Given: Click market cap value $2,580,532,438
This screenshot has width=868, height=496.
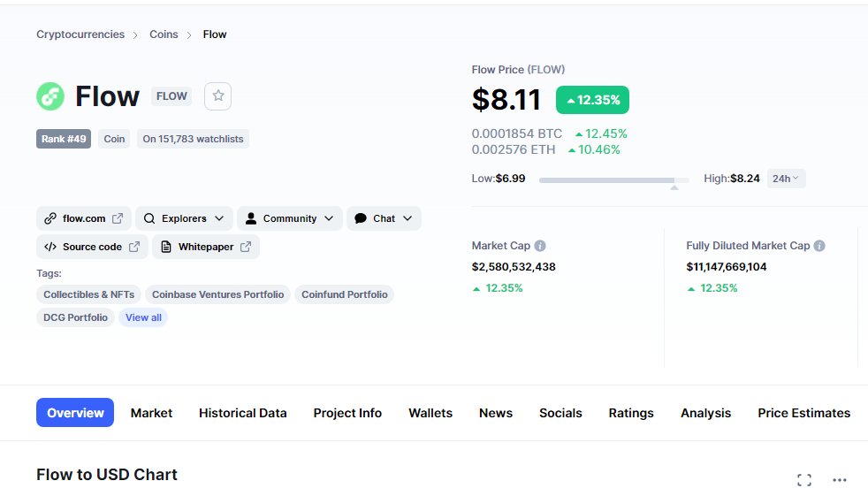Looking at the screenshot, I should [514, 267].
